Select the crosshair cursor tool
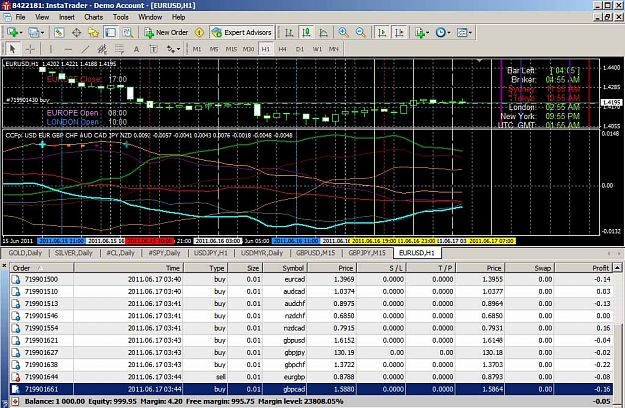 pyautogui.click(x=30, y=49)
